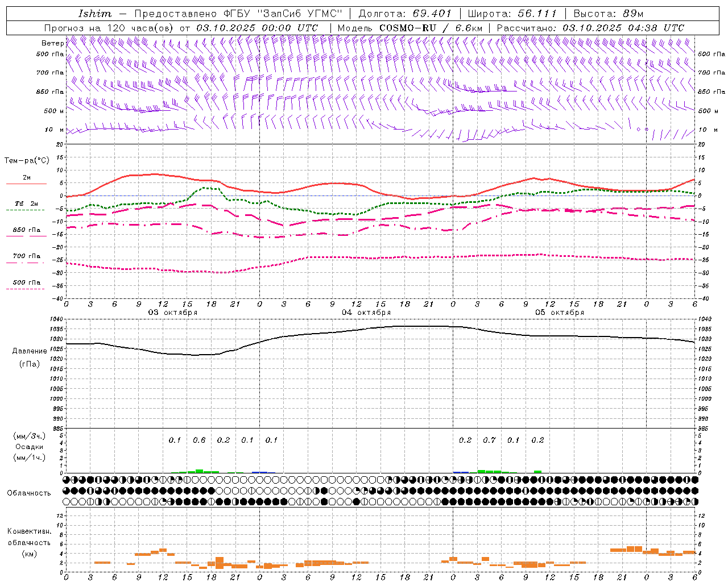Click the '(мм/1ч.)' precipitation unit label
This screenshot has height=582, width=728.
[x=29, y=458]
